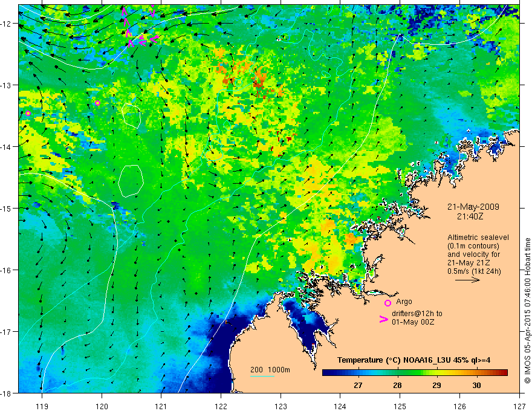
Task: Click longitude axis label 127
Action: point(519,406)
